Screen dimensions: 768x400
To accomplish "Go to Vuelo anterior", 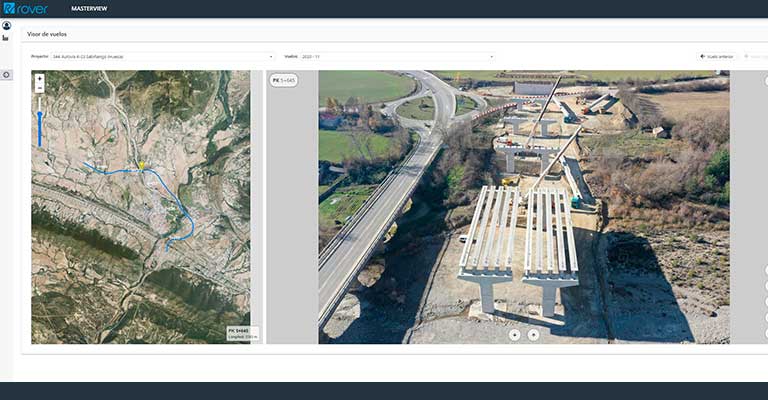I will (x=716, y=57).
